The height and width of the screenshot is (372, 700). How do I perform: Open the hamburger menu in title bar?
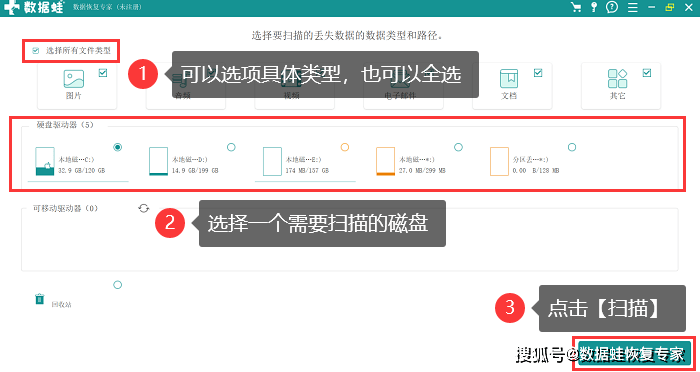[632, 7]
